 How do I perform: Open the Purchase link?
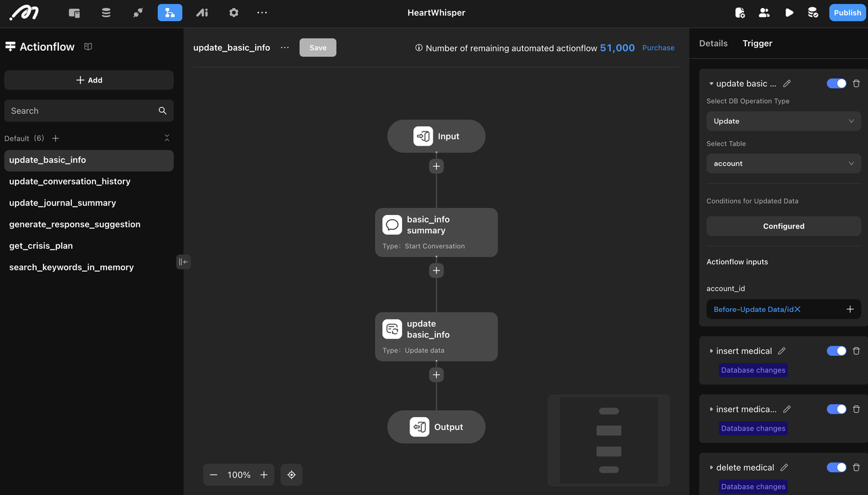click(x=658, y=48)
